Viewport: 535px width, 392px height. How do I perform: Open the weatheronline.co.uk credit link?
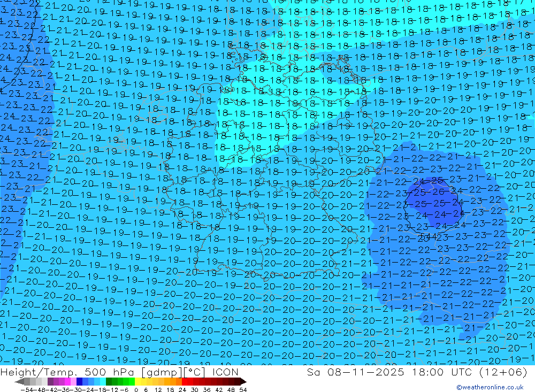point(490,387)
